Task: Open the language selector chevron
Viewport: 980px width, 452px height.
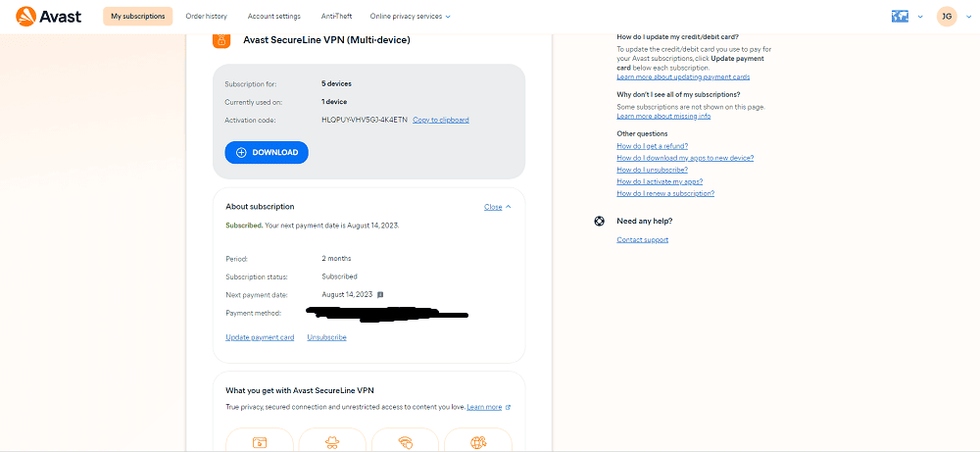Action: [920, 17]
